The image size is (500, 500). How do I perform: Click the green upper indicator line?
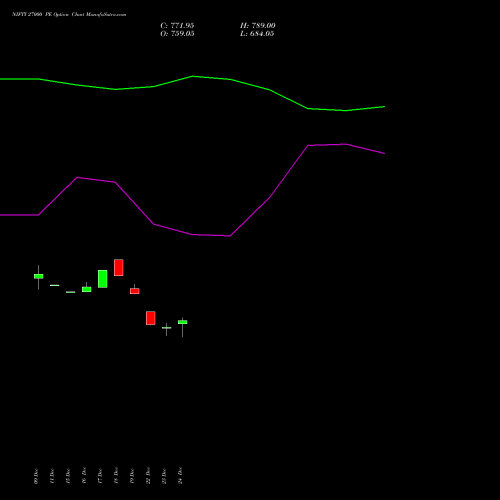click(x=192, y=77)
